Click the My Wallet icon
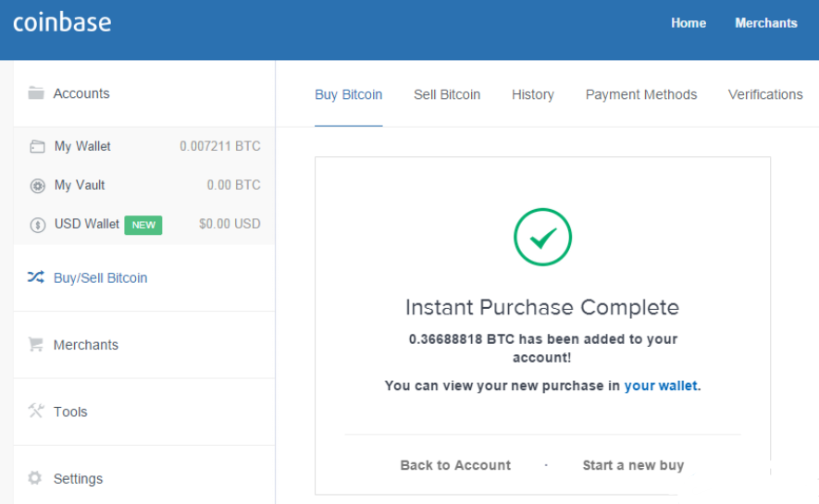 pos(37,146)
